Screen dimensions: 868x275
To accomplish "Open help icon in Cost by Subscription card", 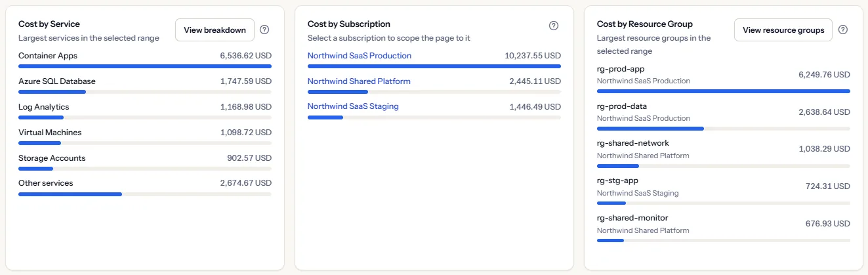I will point(554,26).
